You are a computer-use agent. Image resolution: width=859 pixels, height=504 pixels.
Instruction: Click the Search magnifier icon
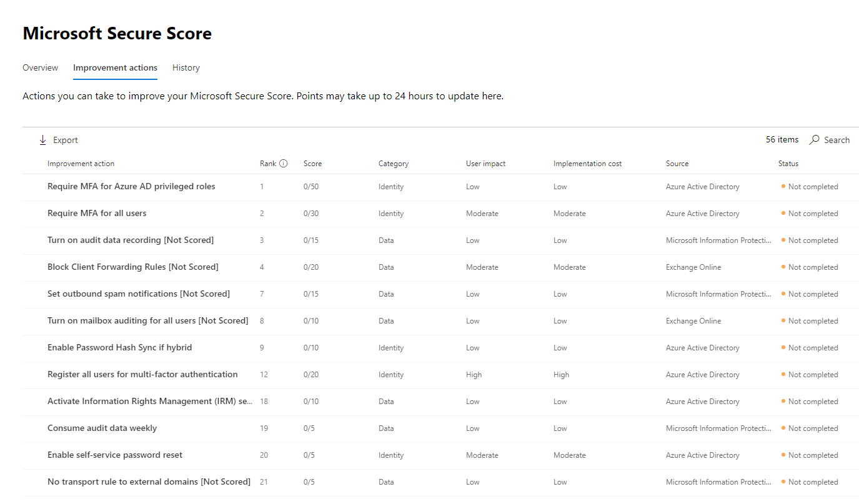(814, 140)
